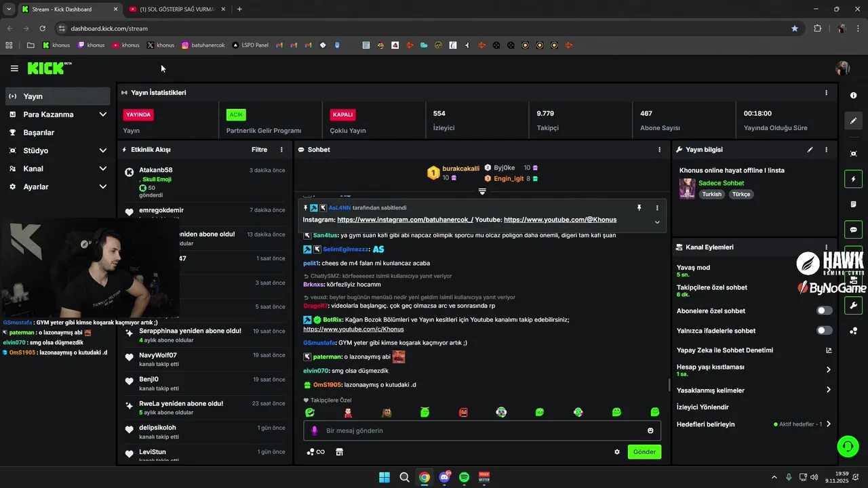Click İzleyici Yönlendir in channel actions
The width and height of the screenshot is (868, 488).
point(703,407)
